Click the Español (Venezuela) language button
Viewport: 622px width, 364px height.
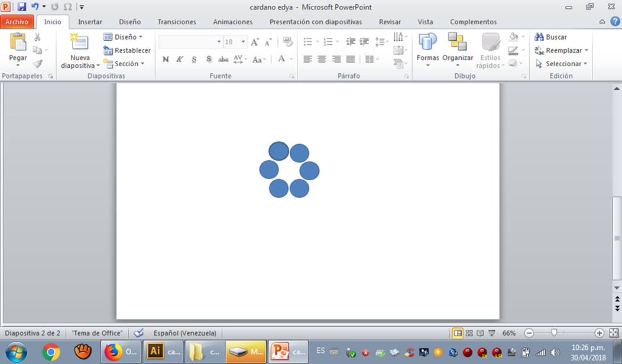tap(185, 333)
